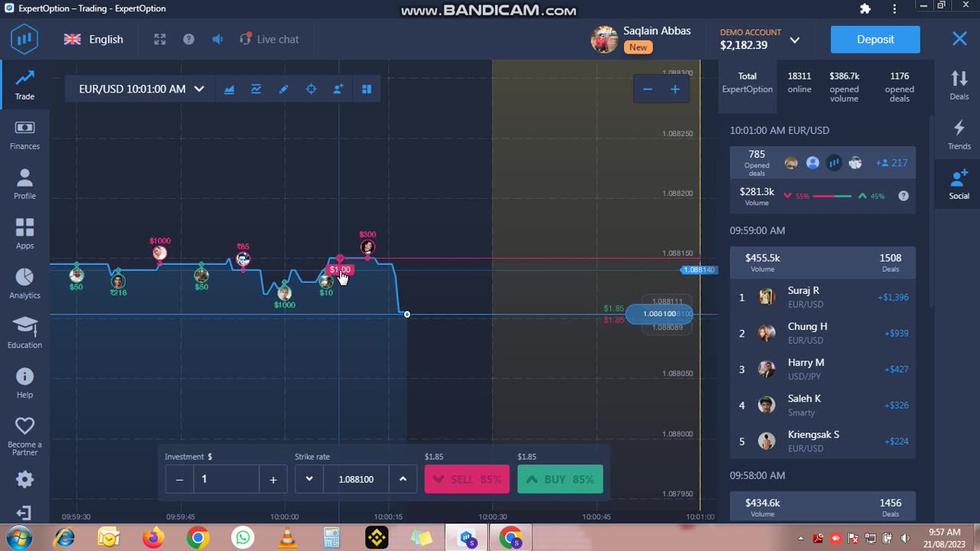Click strike rate value 1.088100

coord(356,479)
